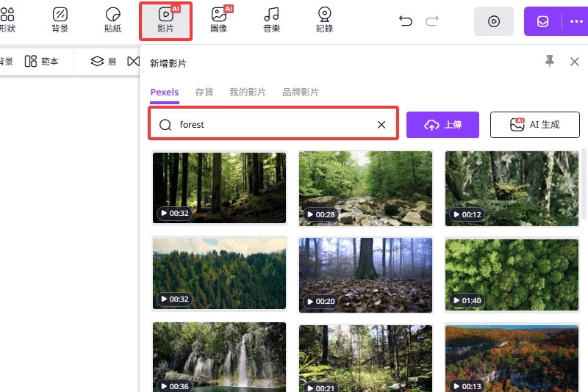
Task: Select the 01:40 aerial treetops video
Action: [512, 275]
